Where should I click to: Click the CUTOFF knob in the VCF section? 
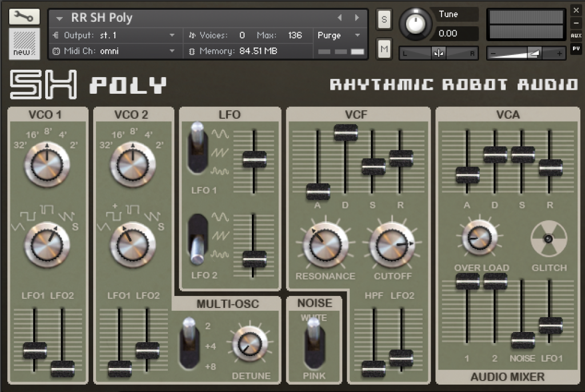pyautogui.click(x=391, y=246)
